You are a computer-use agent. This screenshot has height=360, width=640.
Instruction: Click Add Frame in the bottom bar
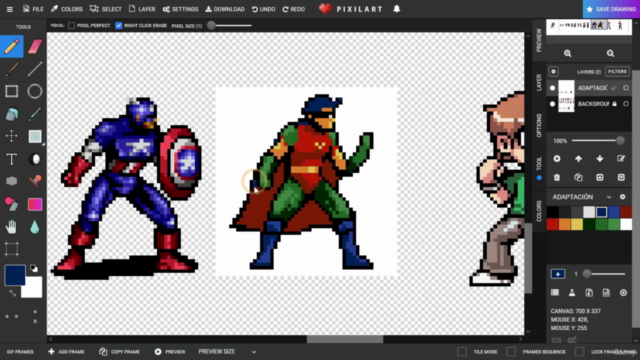(66, 351)
